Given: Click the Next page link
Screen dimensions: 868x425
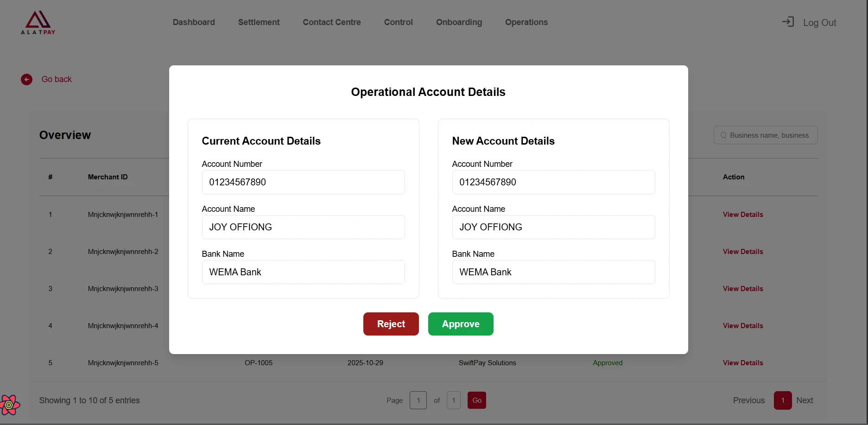Looking at the screenshot, I should point(804,400).
